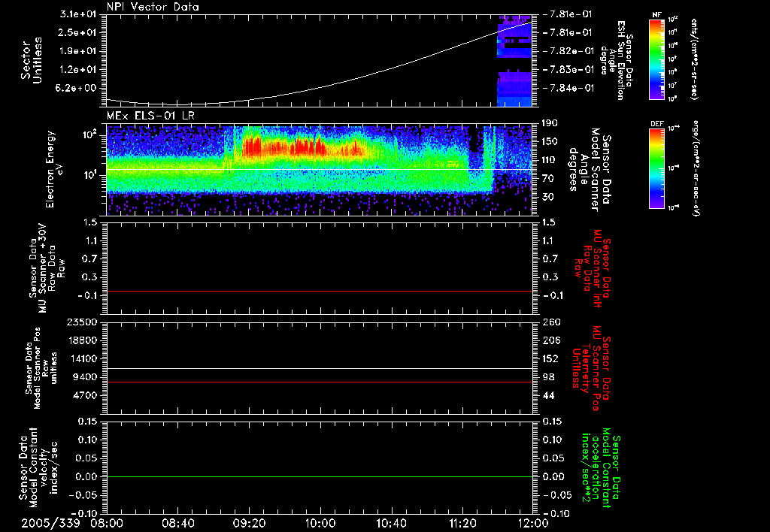Click the '18800' scanner position tick
Viewport: 770px width, 532px height.
pos(81,340)
